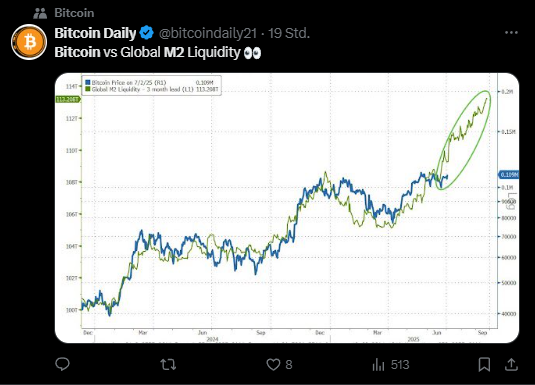This screenshot has width=535, height=385.
Task: Open the reply comment icon
Action: point(62,364)
